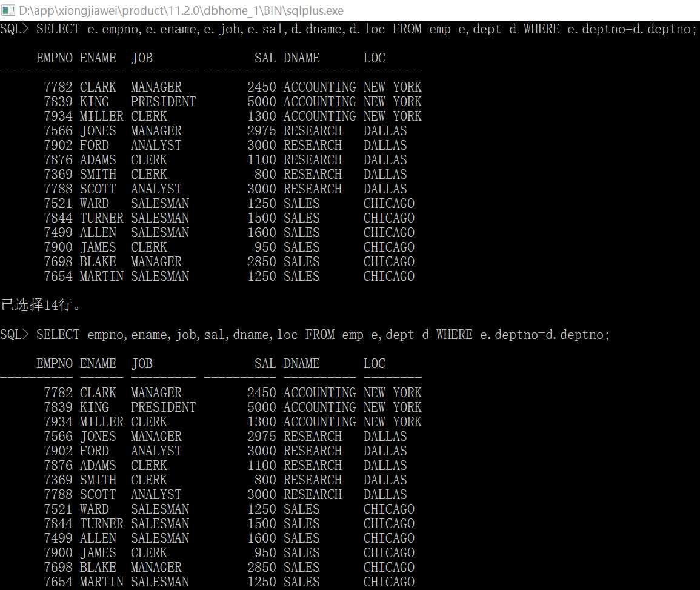Click SCOTT in the first result table
The width and height of the screenshot is (700, 590).
98,189
